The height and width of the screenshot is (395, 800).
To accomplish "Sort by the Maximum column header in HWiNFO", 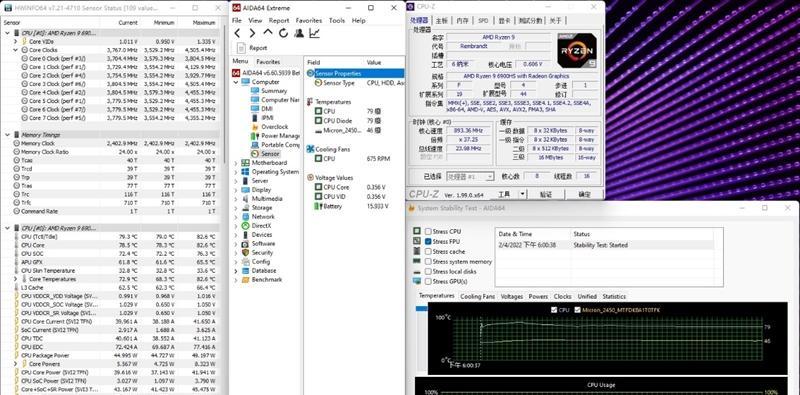I will point(204,22).
